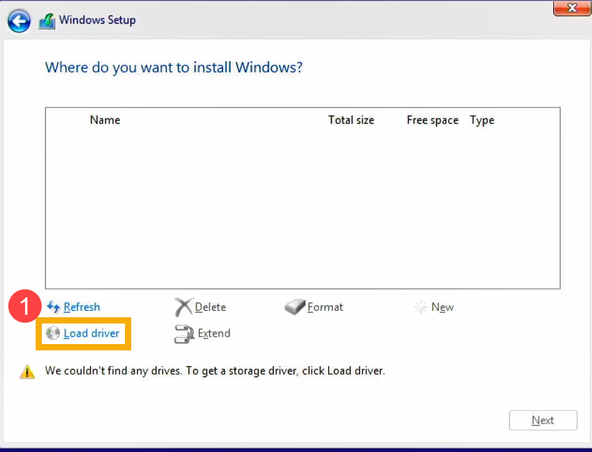Click the Delete X icon
This screenshot has height=452, width=592.
pyautogui.click(x=183, y=307)
